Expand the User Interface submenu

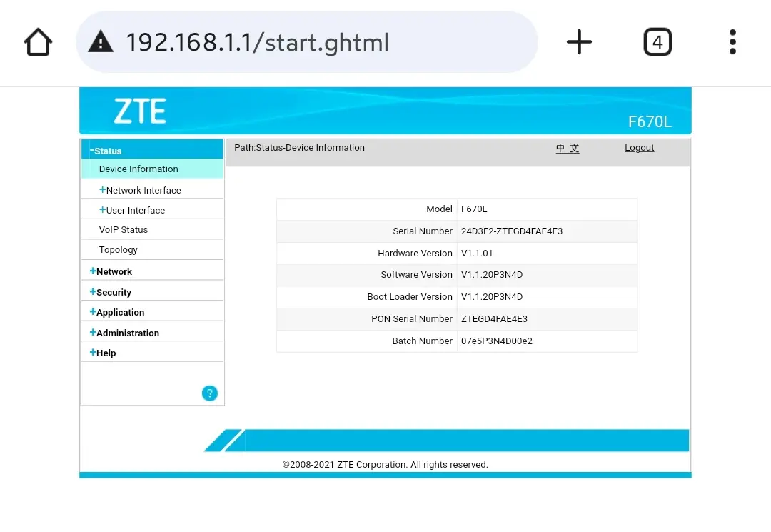[132, 210]
